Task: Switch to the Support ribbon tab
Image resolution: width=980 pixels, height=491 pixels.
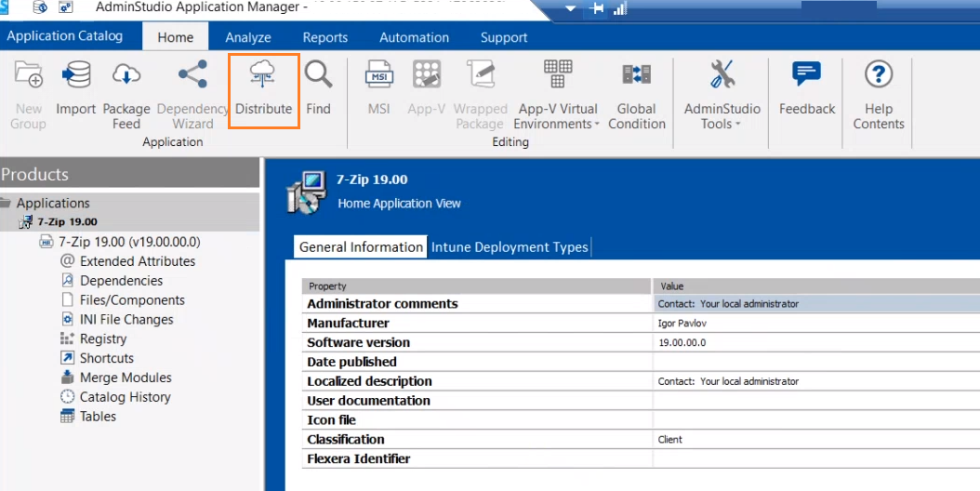Action: tap(504, 37)
